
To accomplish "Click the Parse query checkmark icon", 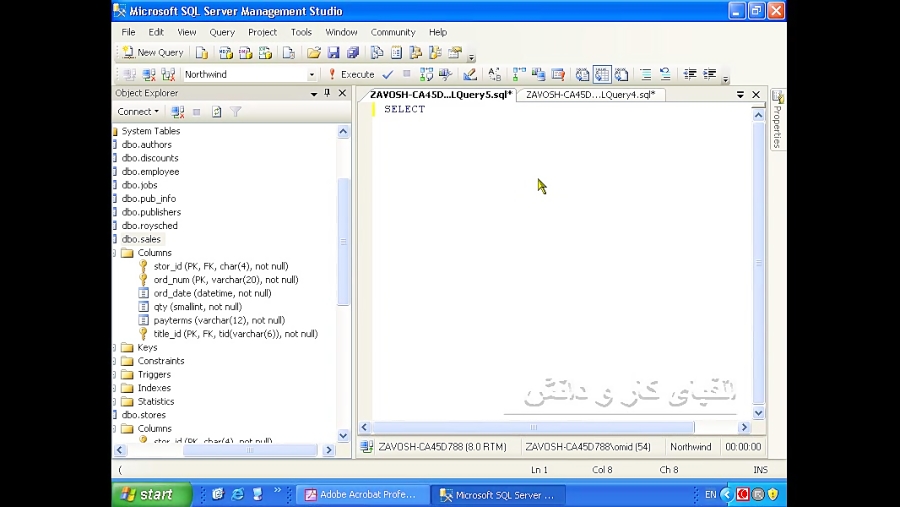I will (390, 74).
